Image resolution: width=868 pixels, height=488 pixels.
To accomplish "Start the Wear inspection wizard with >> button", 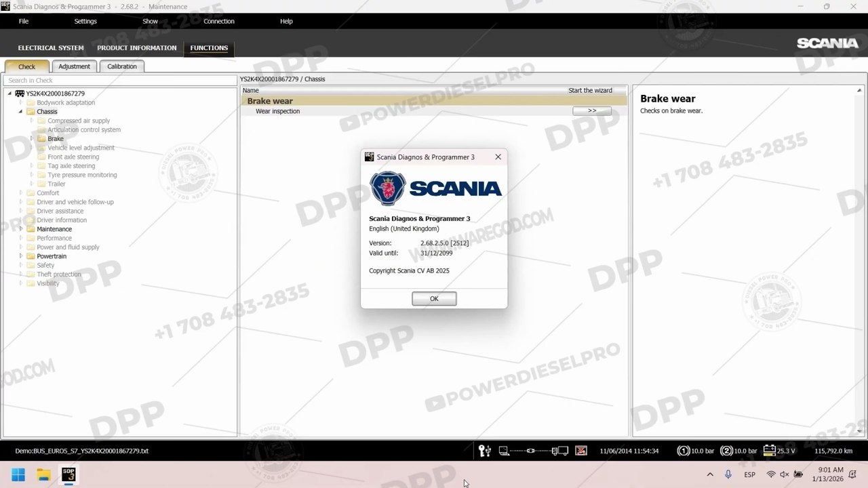I will pyautogui.click(x=591, y=111).
